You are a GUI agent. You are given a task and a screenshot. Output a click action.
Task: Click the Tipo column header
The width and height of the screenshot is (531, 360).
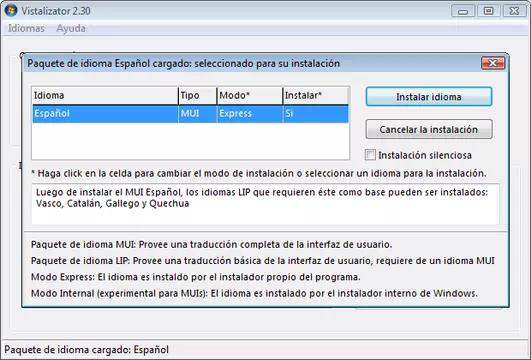197,96
